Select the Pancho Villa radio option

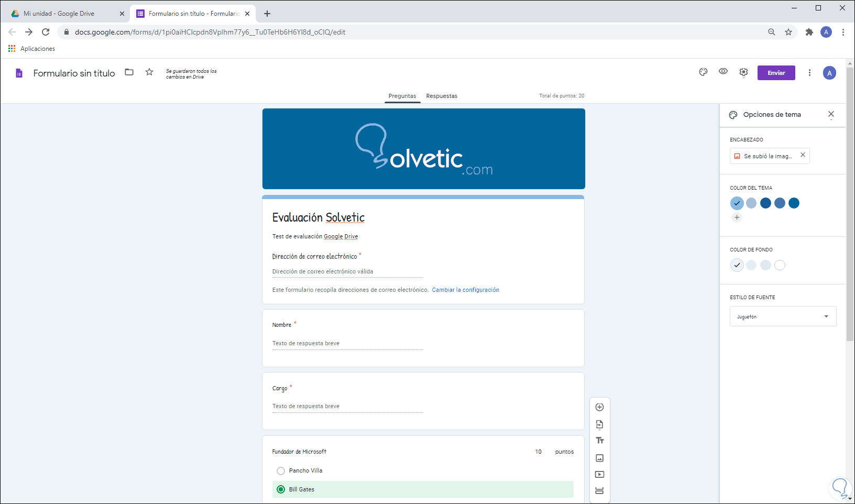[x=281, y=471]
